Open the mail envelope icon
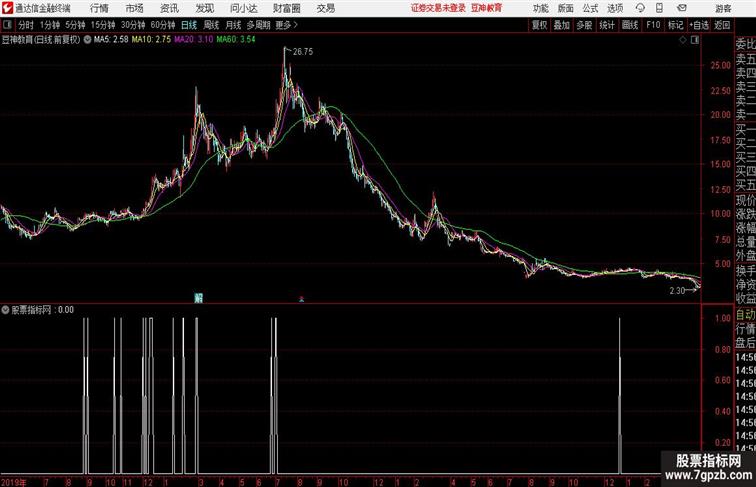The height and width of the screenshot is (487, 756). 682,8
